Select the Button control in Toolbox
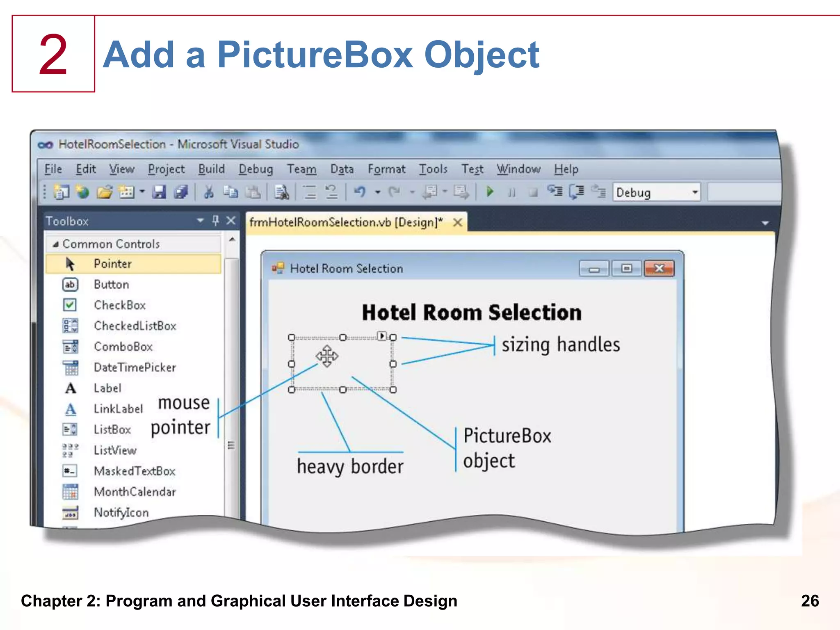 [133, 285]
